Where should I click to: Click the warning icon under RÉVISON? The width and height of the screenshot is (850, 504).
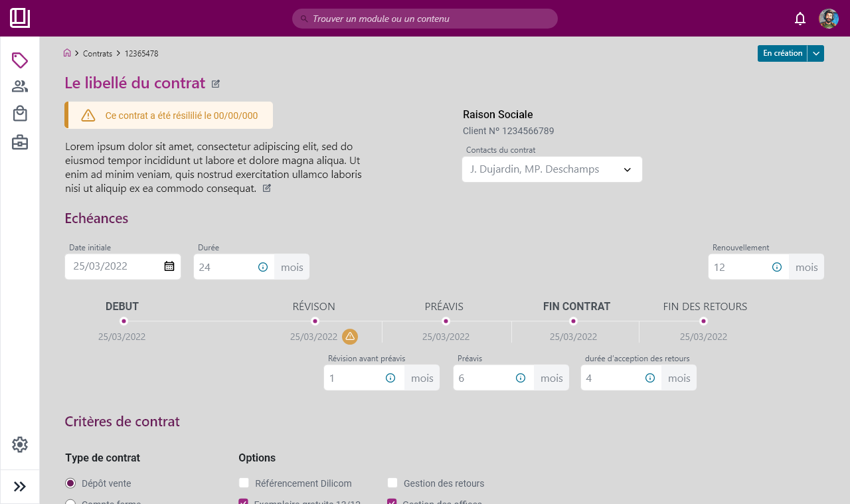[x=350, y=337]
